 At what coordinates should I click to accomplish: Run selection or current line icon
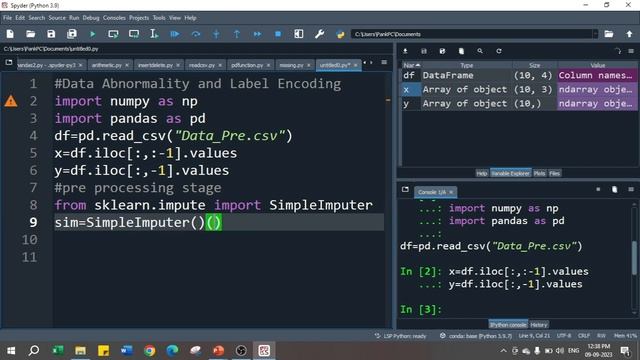(154, 34)
